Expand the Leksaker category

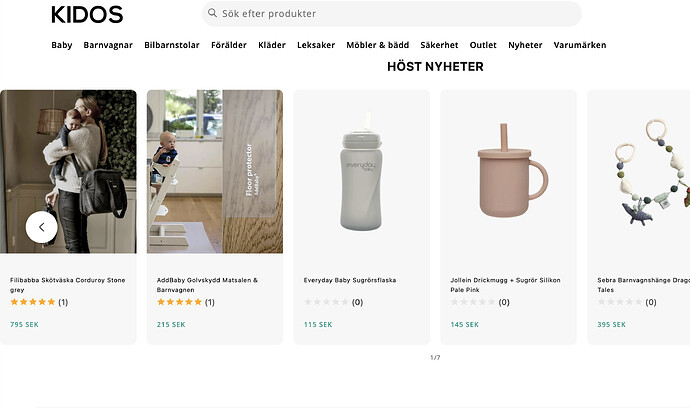(316, 45)
